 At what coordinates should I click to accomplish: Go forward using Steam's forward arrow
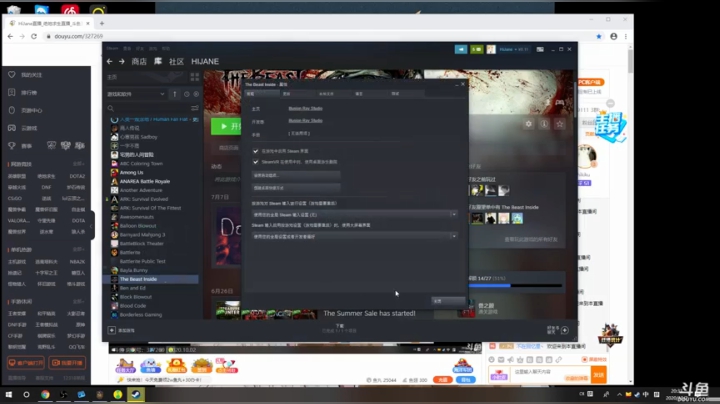point(122,62)
